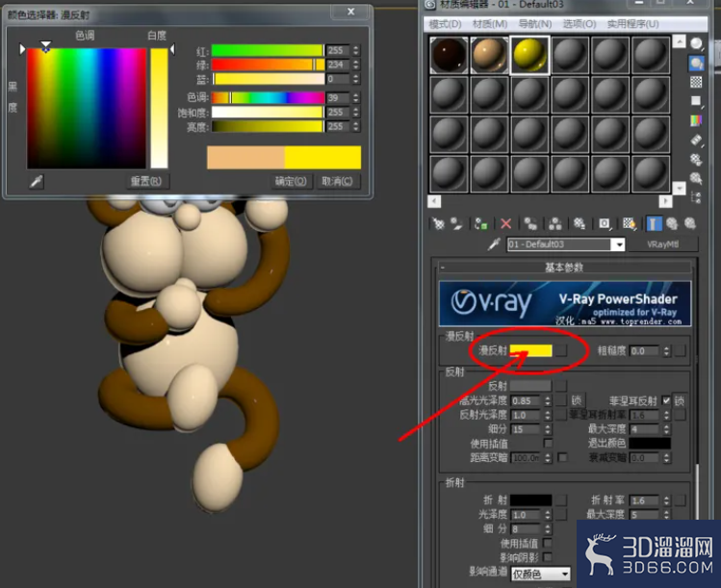This screenshot has width=721, height=588.
Task: Click Select by Material icon
Action: pyautogui.click(x=696, y=178)
